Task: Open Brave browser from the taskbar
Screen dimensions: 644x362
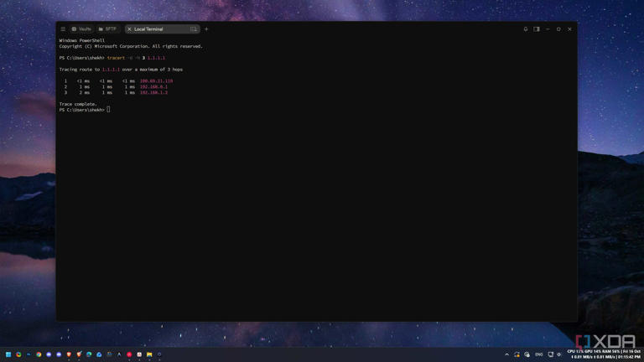Action: point(69,354)
